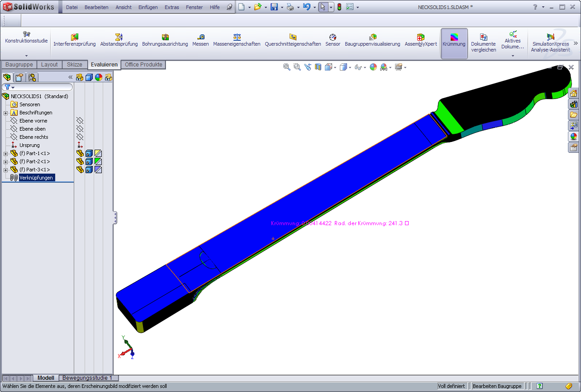The width and height of the screenshot is (581, 392).
Task: Click Dokumente vergleichen button
Action: 483,43
